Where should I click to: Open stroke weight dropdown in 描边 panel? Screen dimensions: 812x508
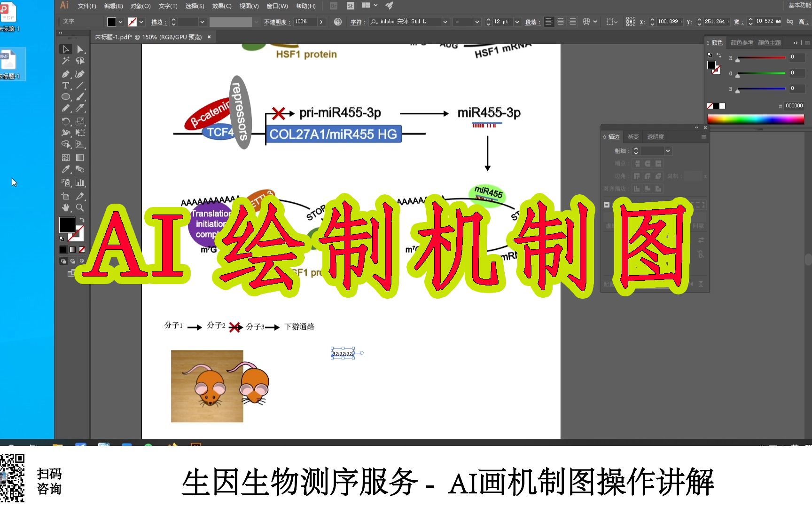(668, 151)
